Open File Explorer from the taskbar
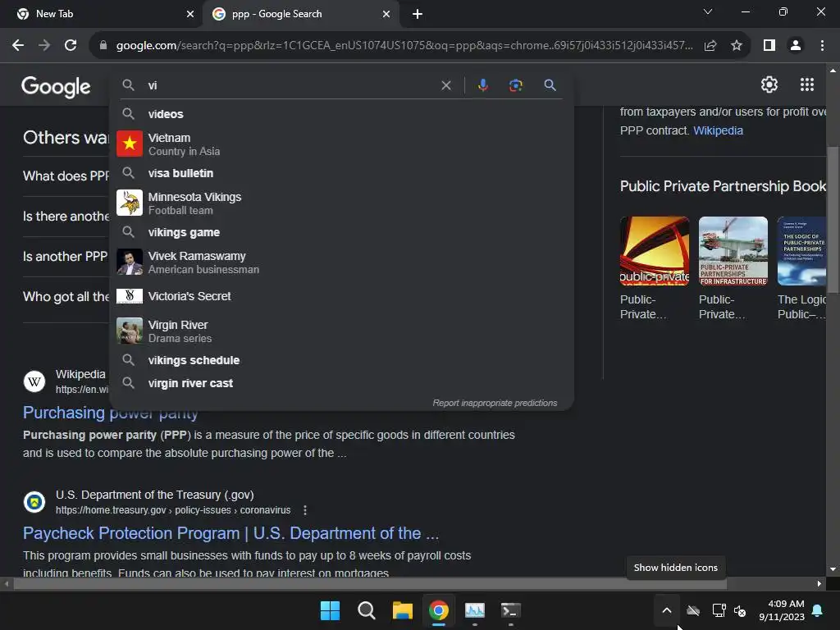Viewport: 840px width, 630px height. point(402,610)
